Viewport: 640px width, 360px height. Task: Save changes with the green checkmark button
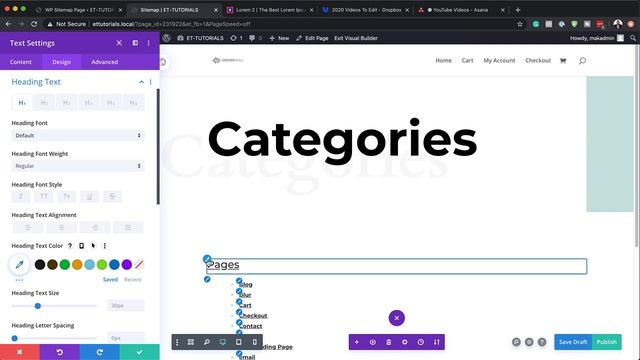[140, 352]
